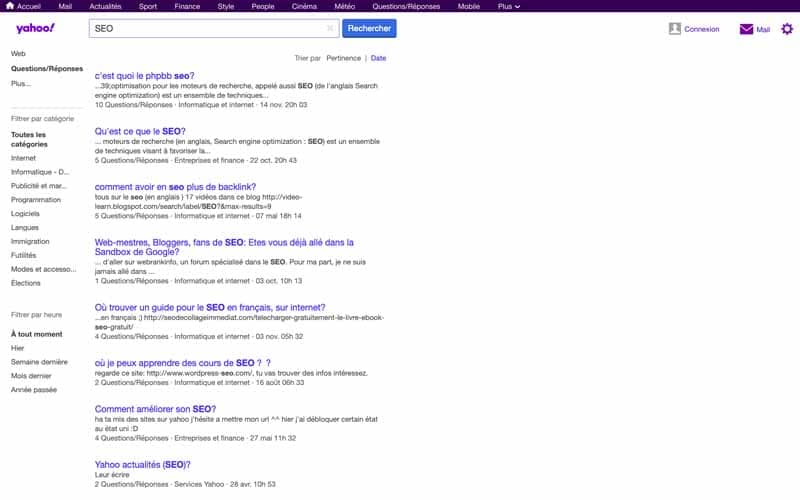
Task: Filter results to Hier
Action: (x=17, y=348)
